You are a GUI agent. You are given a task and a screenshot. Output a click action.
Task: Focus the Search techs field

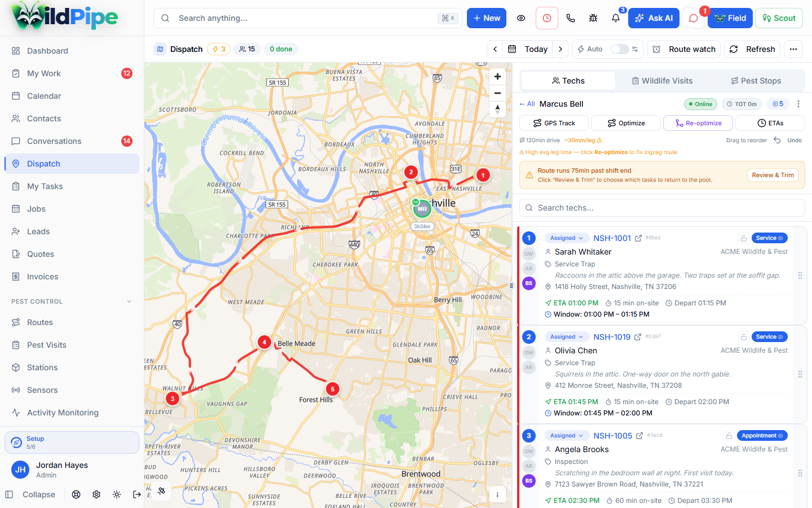point(662,208)
